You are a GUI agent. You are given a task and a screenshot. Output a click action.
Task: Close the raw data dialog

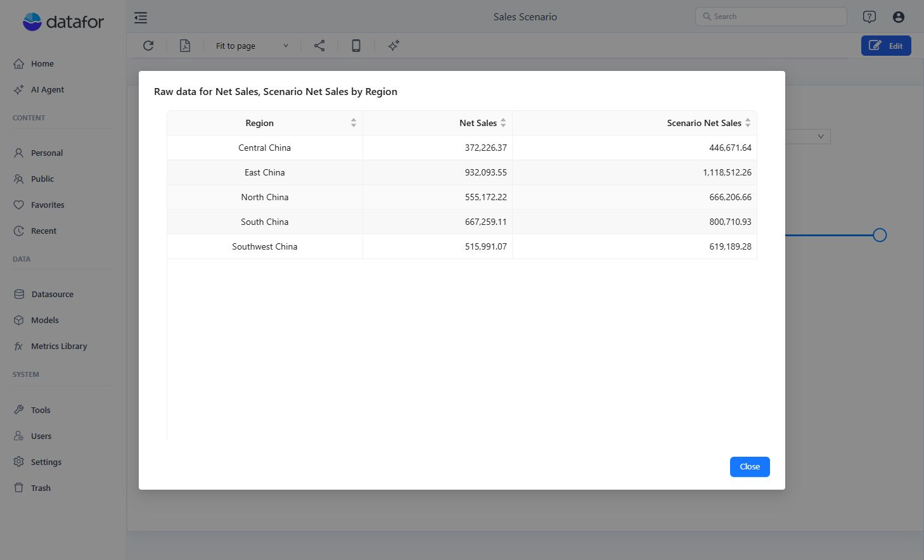pos(750,467)
